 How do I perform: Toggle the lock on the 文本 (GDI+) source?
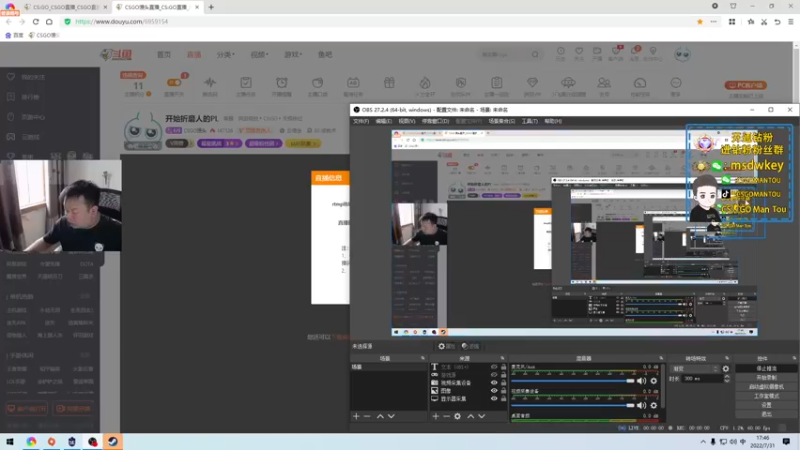pyautogui.click(x=503, y=367)
